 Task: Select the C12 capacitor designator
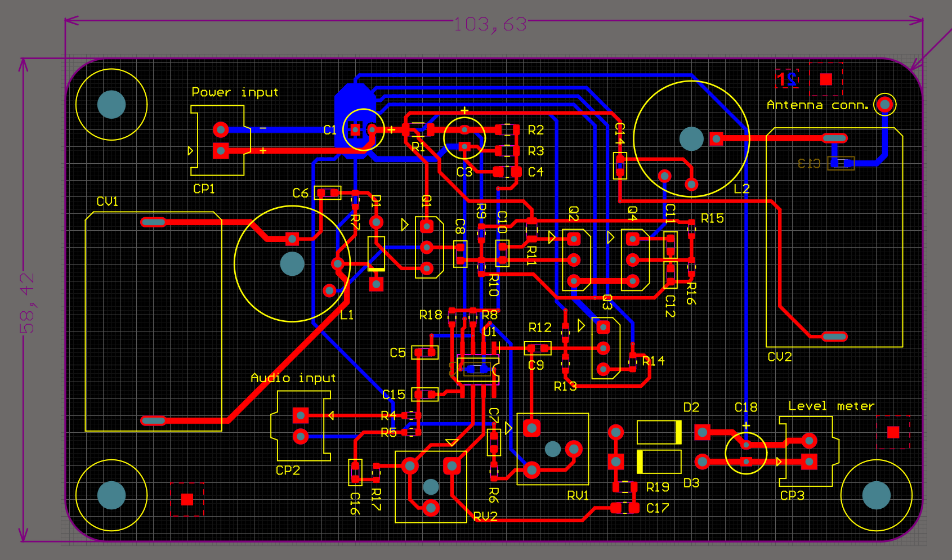(x=670, y=306)
